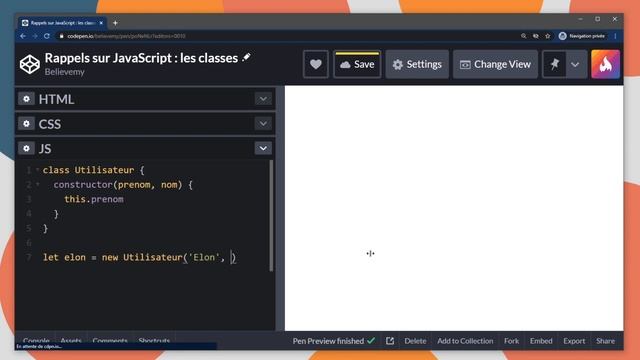The image size is (640, 360).
Task: Pin this pen with pin icon
Action: (554, 64)
